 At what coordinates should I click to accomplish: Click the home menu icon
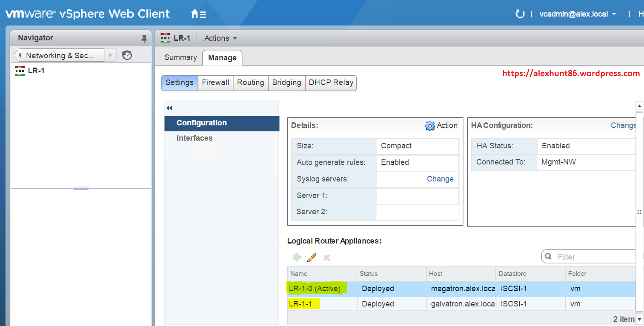tap(198, 14)
